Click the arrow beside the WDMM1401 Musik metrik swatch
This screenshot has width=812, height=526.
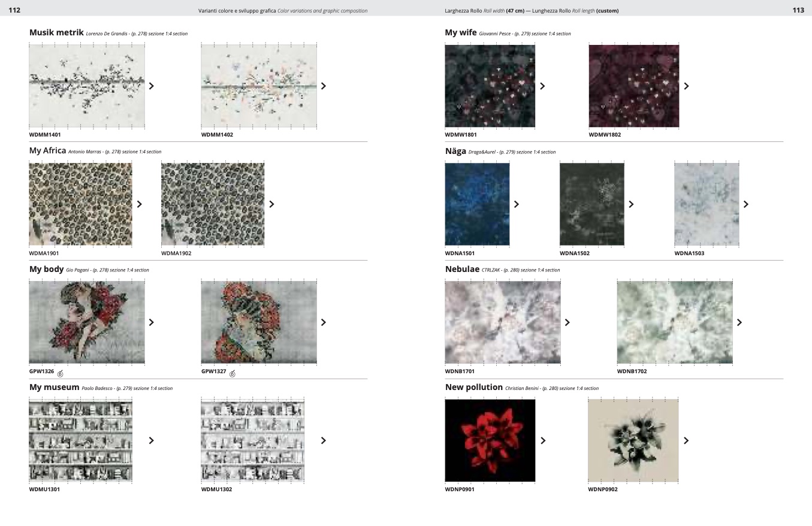tap(152, 86)
